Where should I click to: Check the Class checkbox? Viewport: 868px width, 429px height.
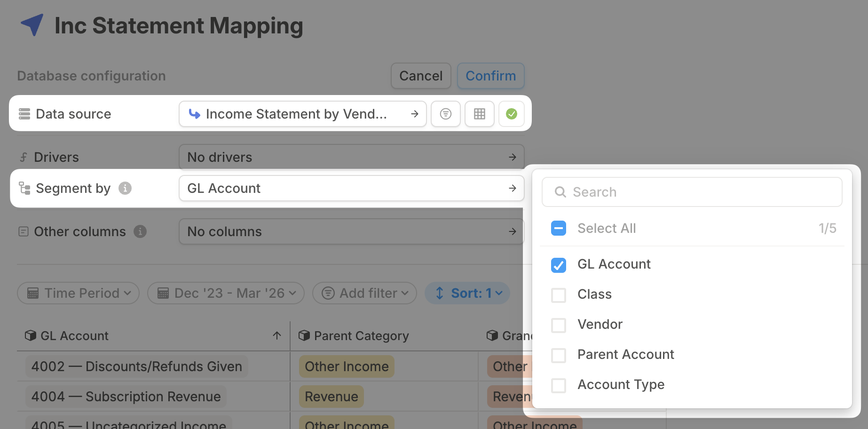point(559,295)
